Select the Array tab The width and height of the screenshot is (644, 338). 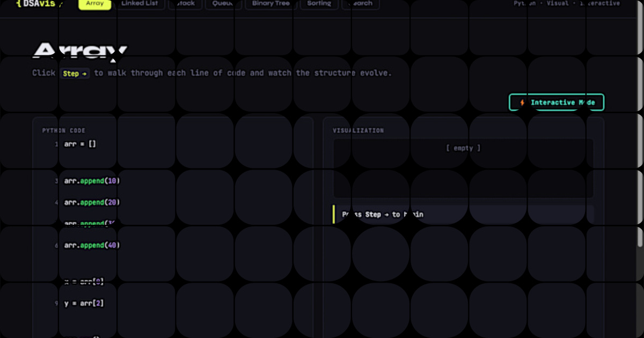pyautogui.click(x=95, y=4)
